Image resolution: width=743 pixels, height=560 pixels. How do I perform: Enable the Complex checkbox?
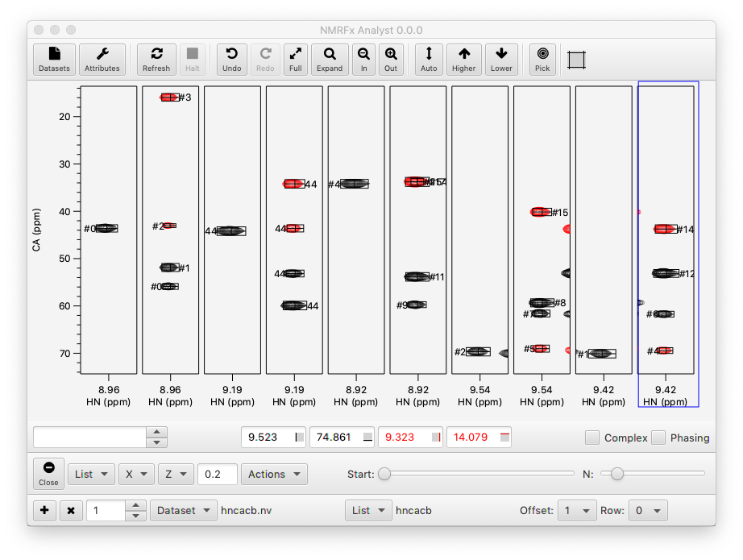coord(591,438)
